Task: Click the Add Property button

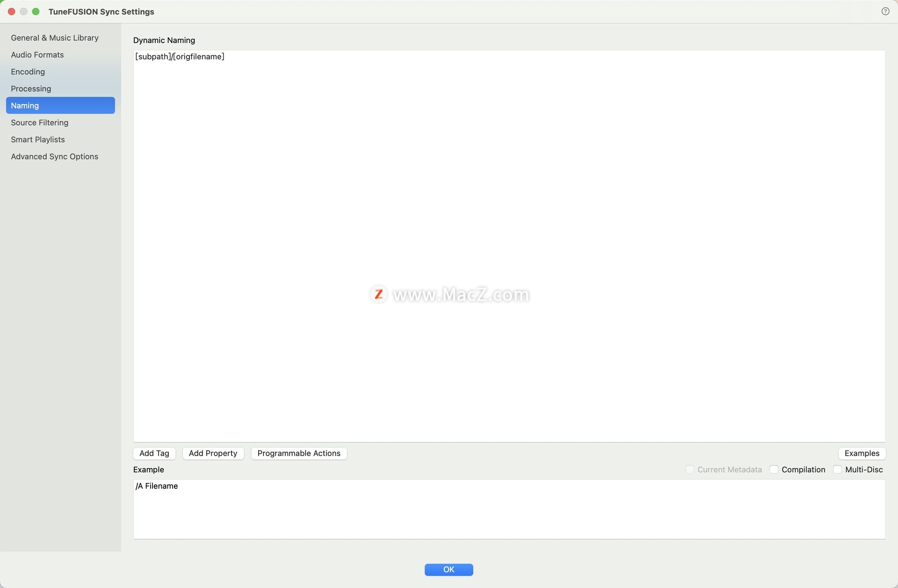Action: coord(213,453)
